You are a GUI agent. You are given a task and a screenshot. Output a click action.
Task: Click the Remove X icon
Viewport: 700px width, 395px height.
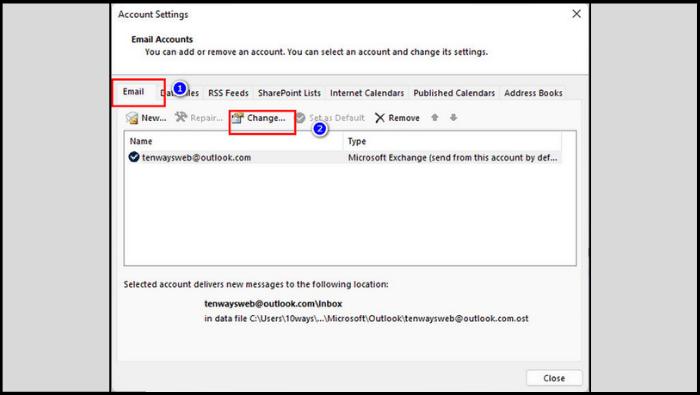380,118
